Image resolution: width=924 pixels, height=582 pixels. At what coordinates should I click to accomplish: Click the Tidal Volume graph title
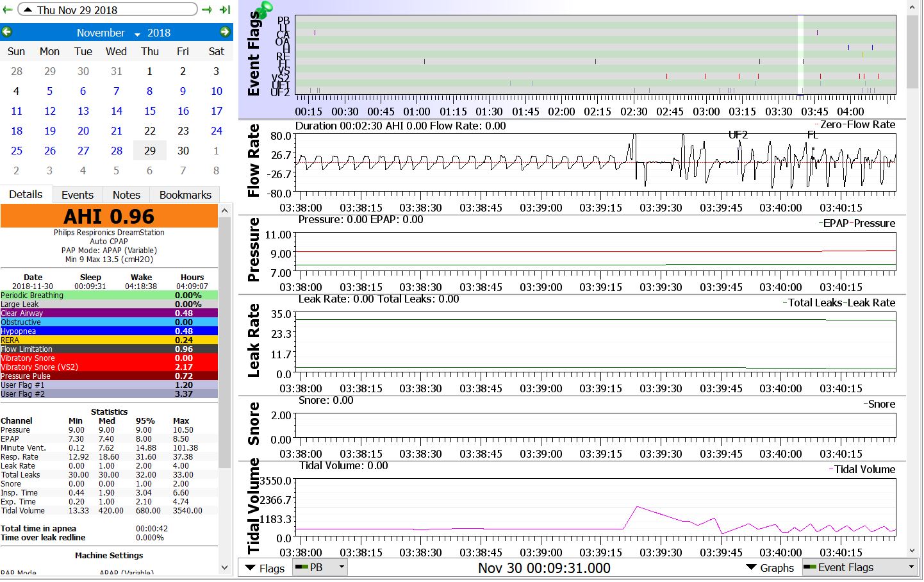point(254,506)
